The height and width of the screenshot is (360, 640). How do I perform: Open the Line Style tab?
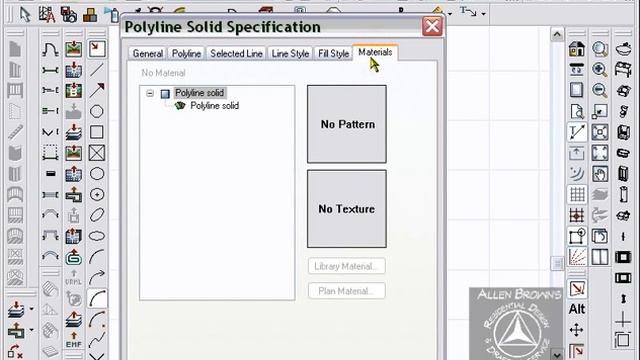(x=290, y=53)
